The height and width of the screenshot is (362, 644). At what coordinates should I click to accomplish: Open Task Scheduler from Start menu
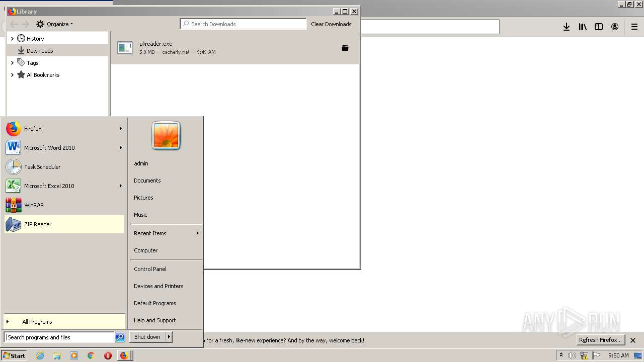64,167
